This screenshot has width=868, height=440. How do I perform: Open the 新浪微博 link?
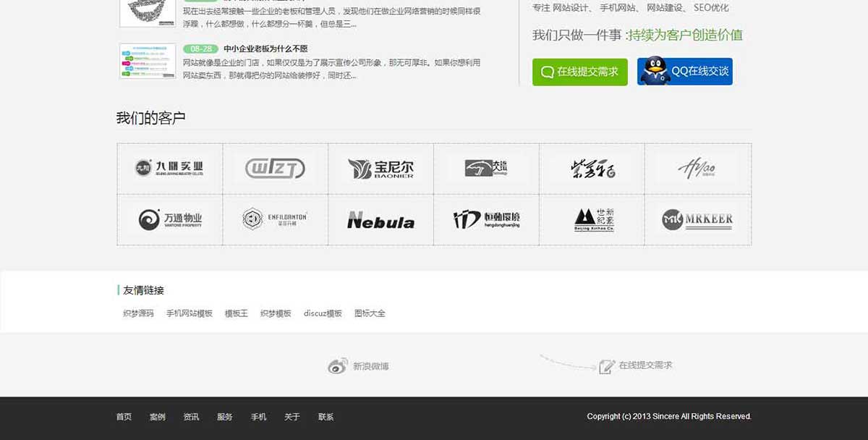(x=371, y=367)
